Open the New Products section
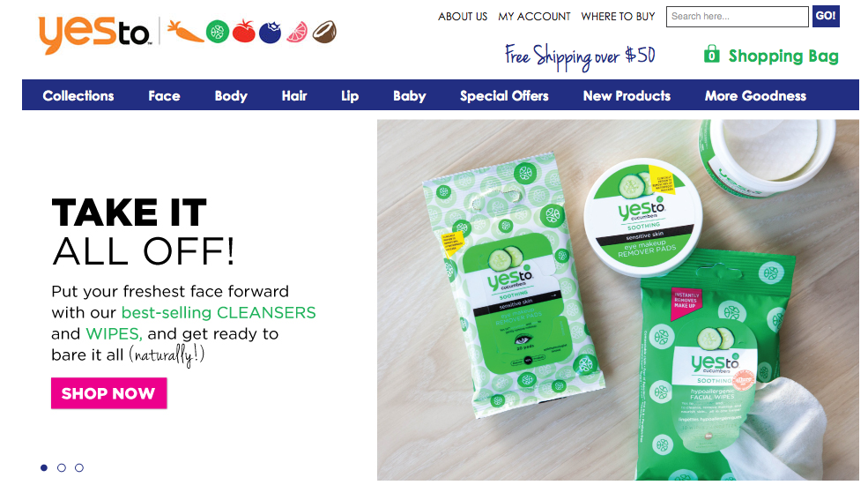Screen dimensions: 868x485 point(626,96)
